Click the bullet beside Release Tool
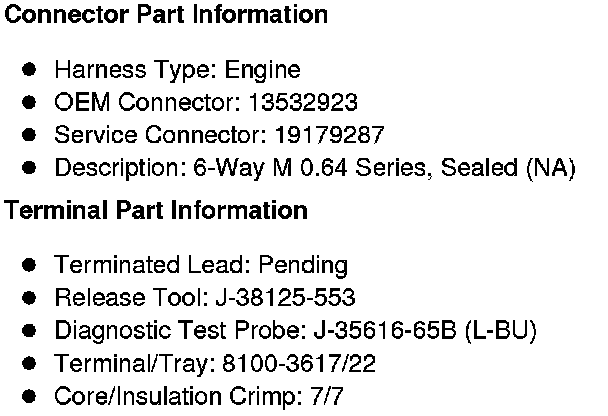The height and width of the screenshot is (416, 608). coord(30,298)
